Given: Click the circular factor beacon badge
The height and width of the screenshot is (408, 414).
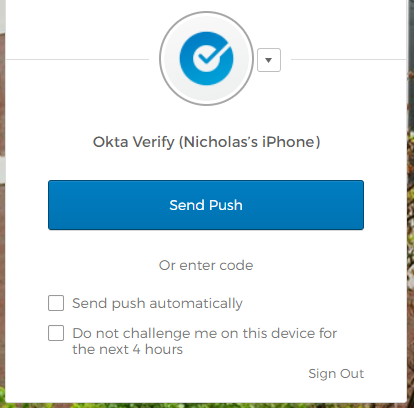Looking at the screenshot, I should (x=206, y=58).
